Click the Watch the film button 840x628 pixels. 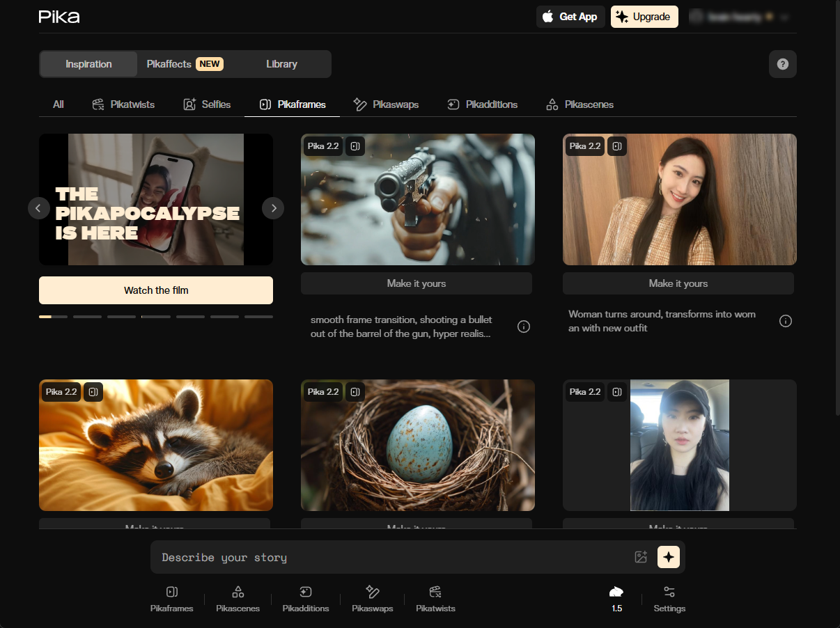pos(156,290)
